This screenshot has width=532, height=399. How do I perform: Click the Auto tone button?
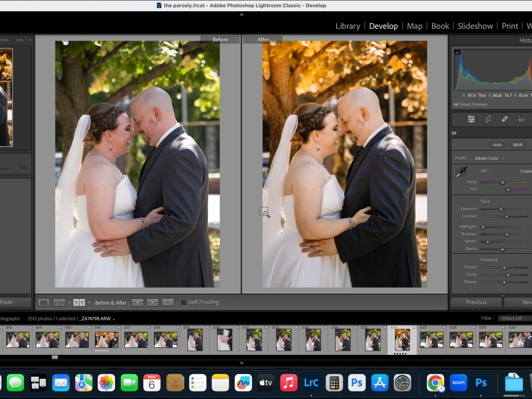[x=497, y=145]
